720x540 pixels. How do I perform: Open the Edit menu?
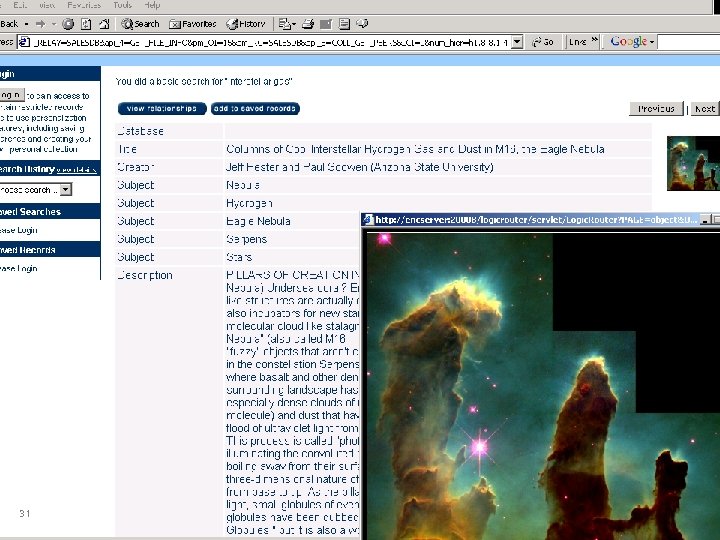pos(20,5)
